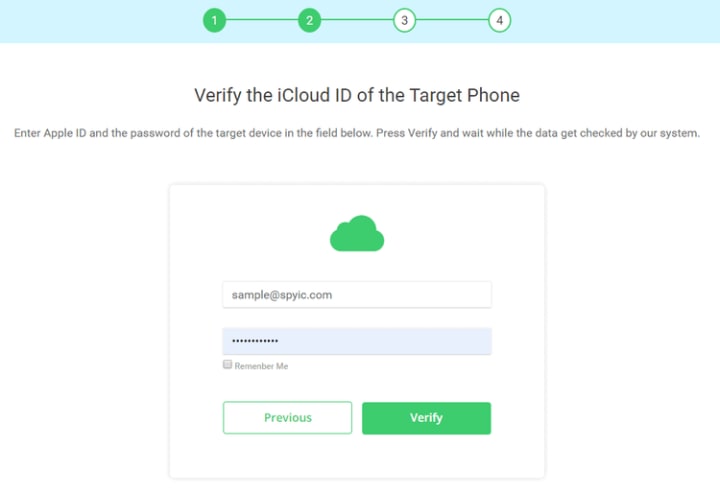Viewport: 720px width, 493px height.
Task: Select the step 4 circle indicator
Action: pos(500,20)
